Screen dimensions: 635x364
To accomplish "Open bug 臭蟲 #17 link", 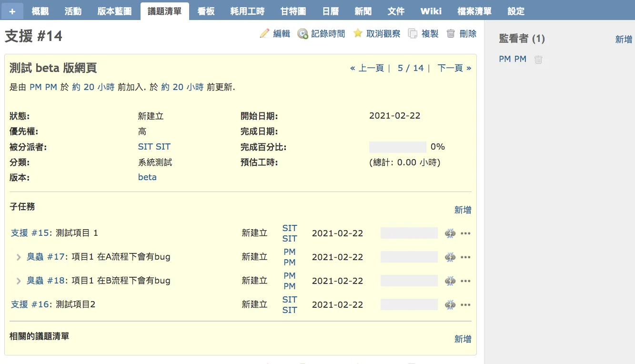I will coord(46,257).
